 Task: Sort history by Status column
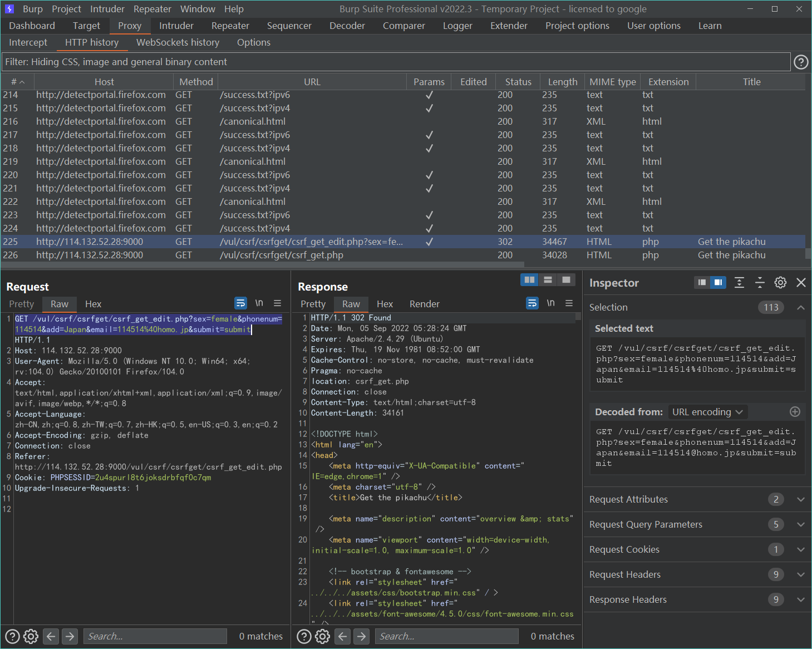point(518,82)
